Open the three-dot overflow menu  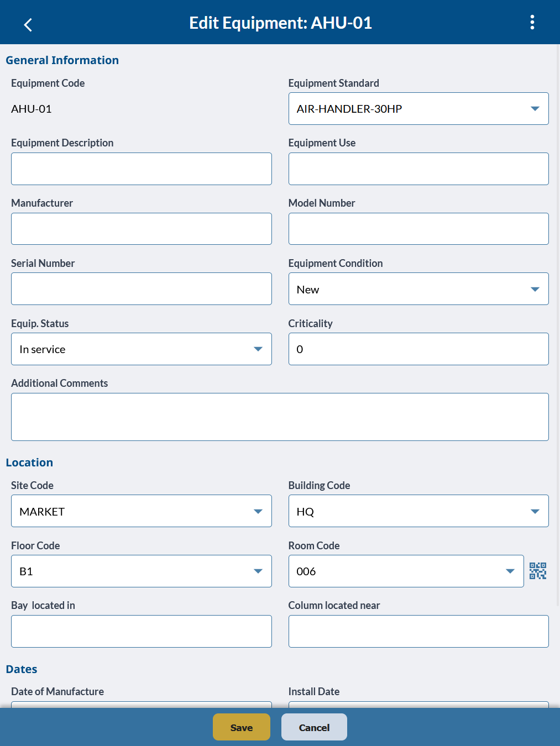point(532,23)
